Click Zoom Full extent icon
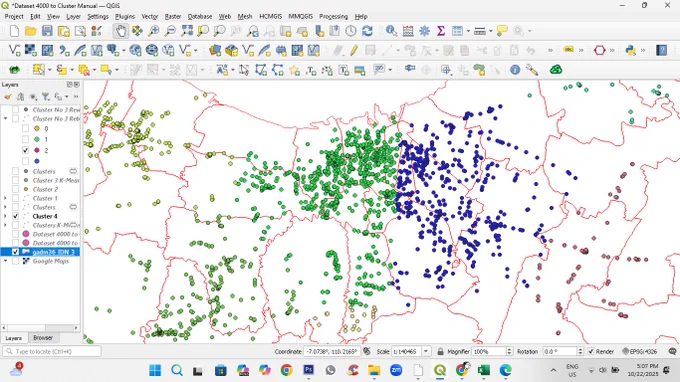Viewport: 680px width, 382px height. pos(187,31)
